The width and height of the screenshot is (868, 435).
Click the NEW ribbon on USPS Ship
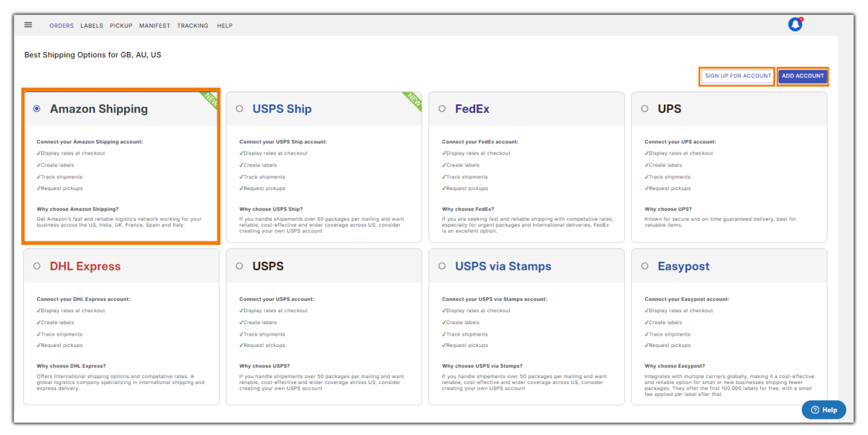coord(413,100)
